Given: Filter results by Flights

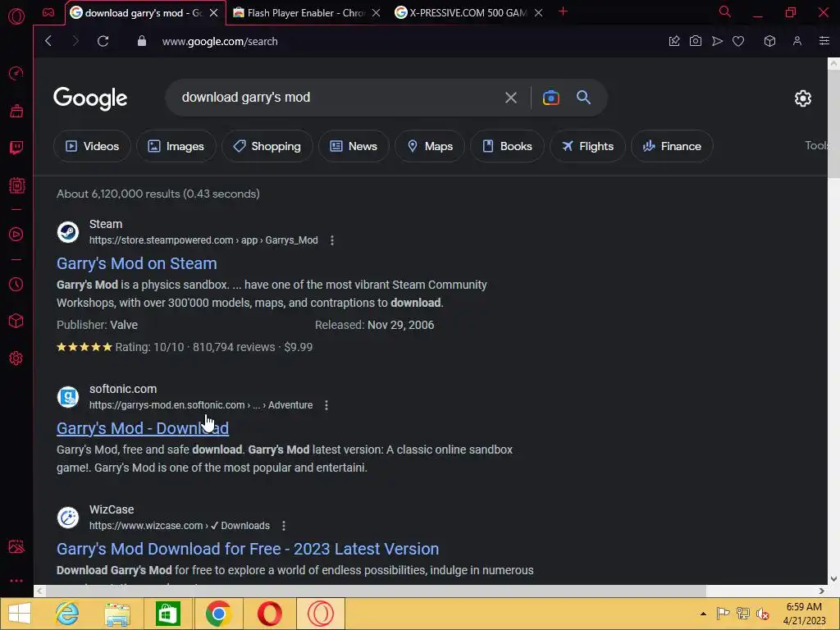Looking at the screenshot, I should coord(587,146).
